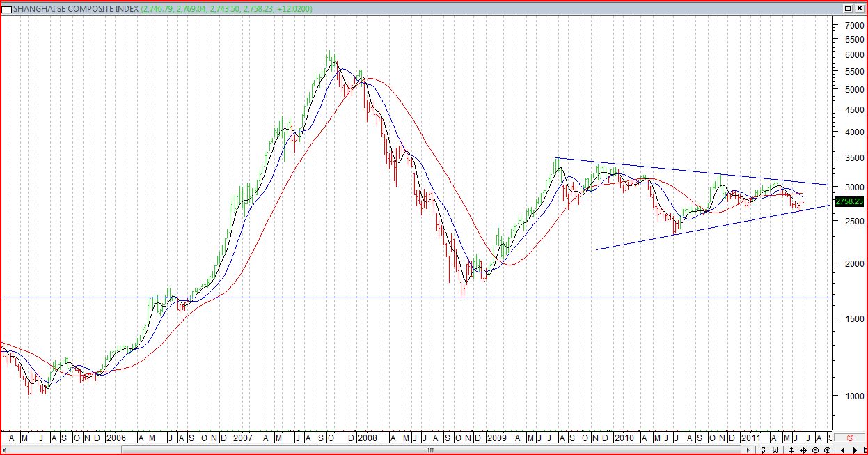
Task: Click the red sad-face status icon
Action: point(850,437)
